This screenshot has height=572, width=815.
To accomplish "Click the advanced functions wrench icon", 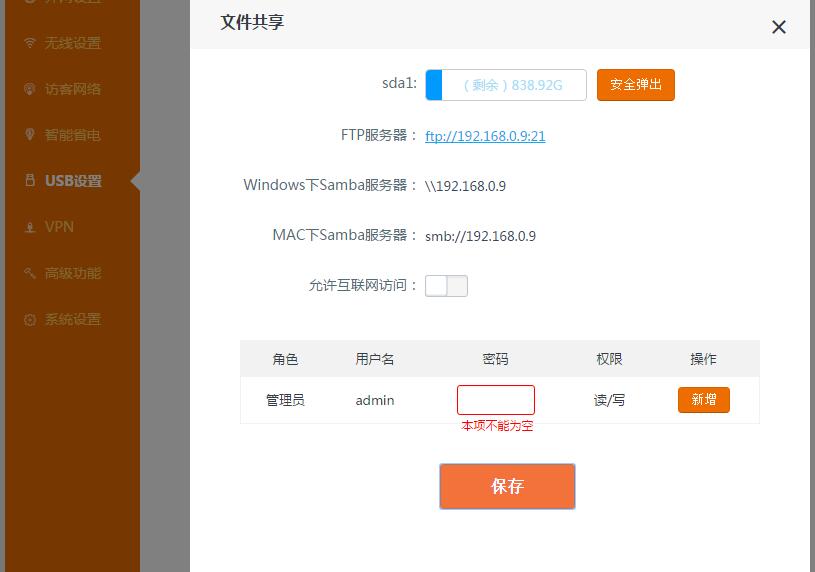I will click(30, 273).
